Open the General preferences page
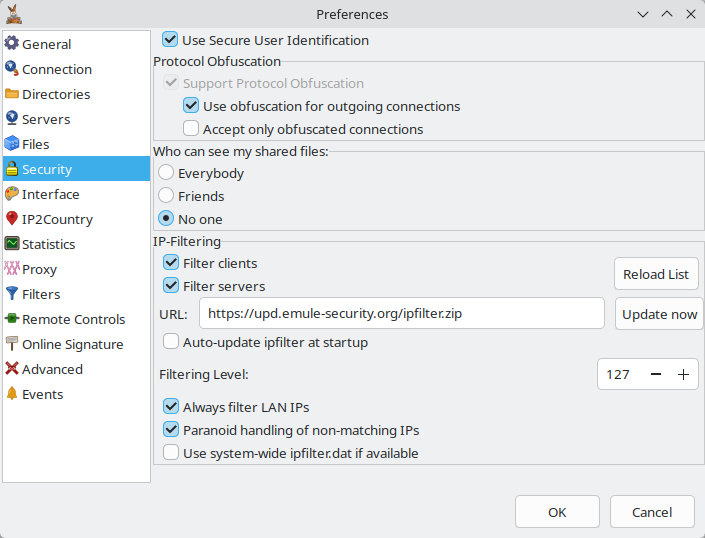This screenshot has width=705, height=538. tap(76, 44)
